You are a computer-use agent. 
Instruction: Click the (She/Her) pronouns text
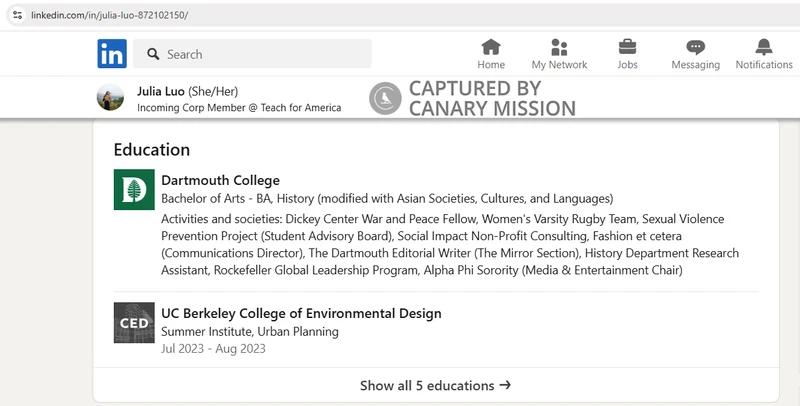click(213, 92)
